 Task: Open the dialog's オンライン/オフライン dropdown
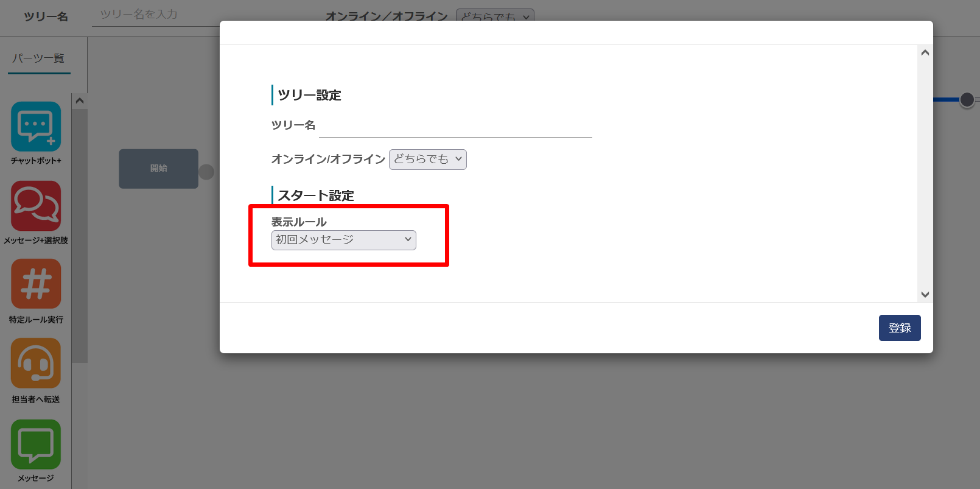427,160
